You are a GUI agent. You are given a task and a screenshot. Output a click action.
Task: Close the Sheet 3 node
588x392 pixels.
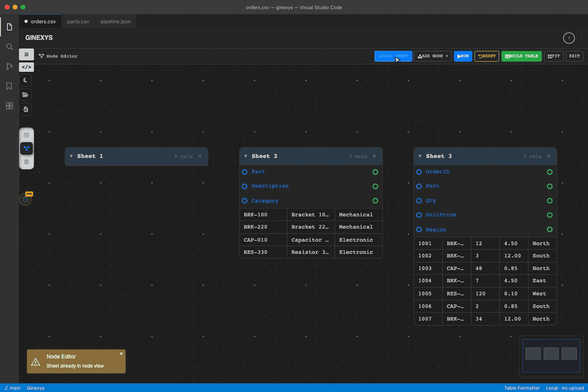[549, 156]
